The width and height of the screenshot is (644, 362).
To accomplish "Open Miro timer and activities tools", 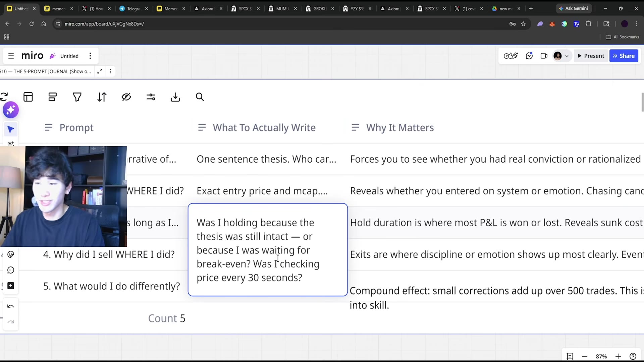I will [x=511, y=56].
